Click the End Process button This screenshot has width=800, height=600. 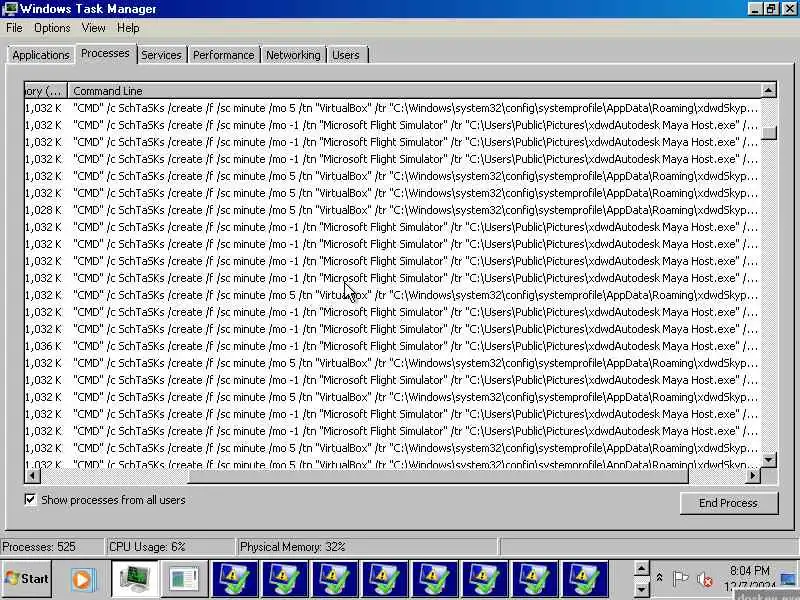tap(729, 503)
